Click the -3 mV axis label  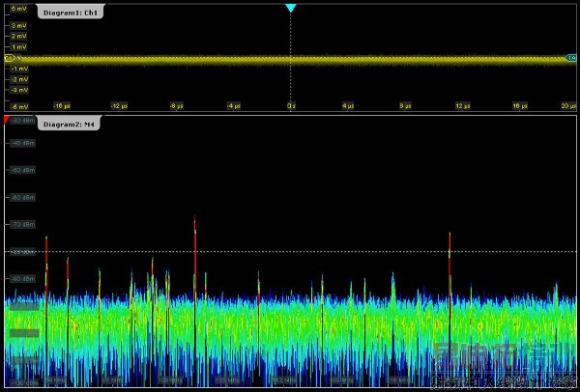tap(19, 90)
